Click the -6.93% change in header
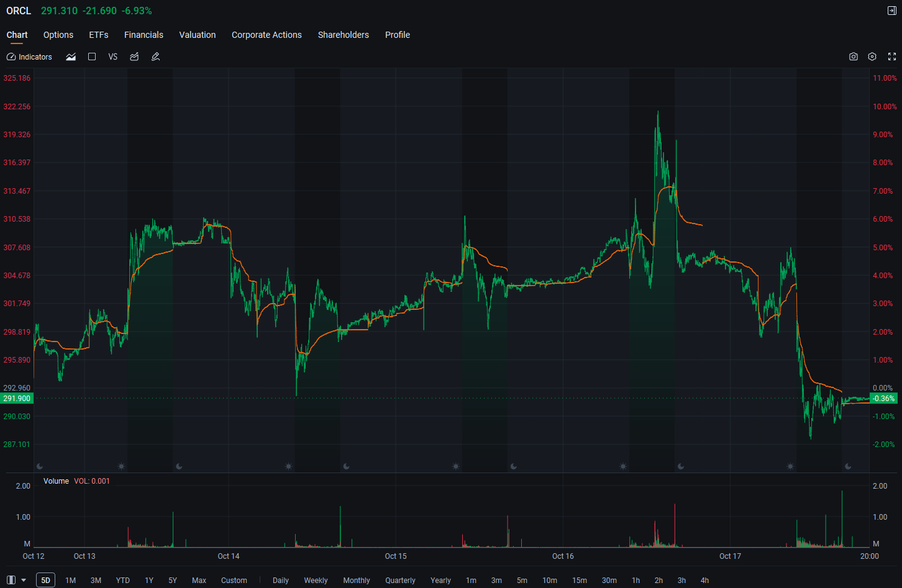The height and width of the screenshot is (588, 902). [x=137, y=11]
